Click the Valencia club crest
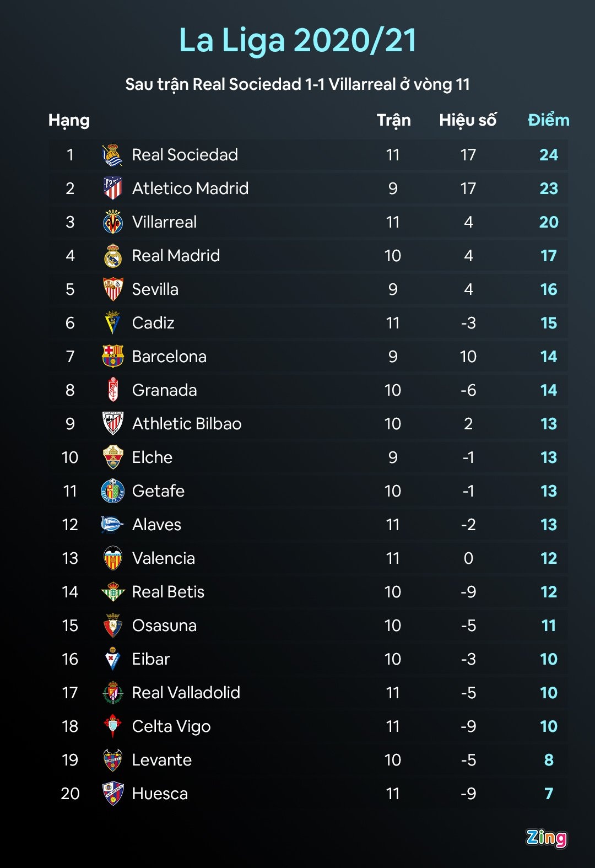This screenshot has height=868, width=595. click(113, 558)
